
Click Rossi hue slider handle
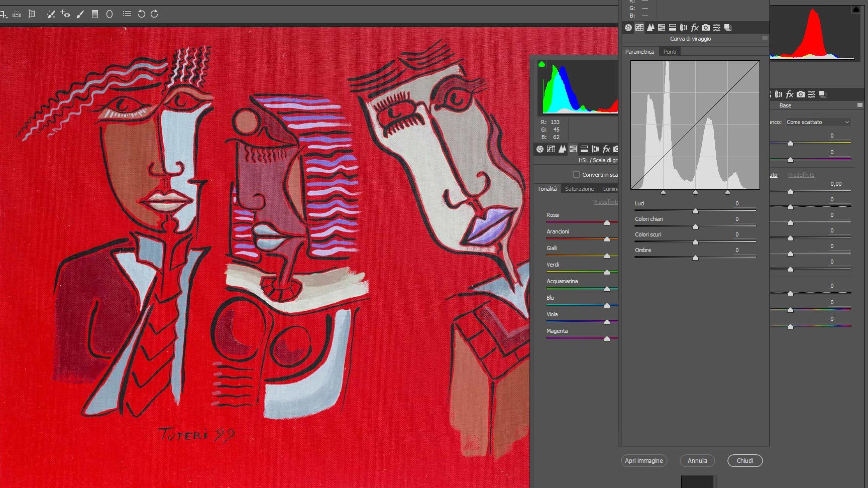pyautogui.click(x=607, y=222)
